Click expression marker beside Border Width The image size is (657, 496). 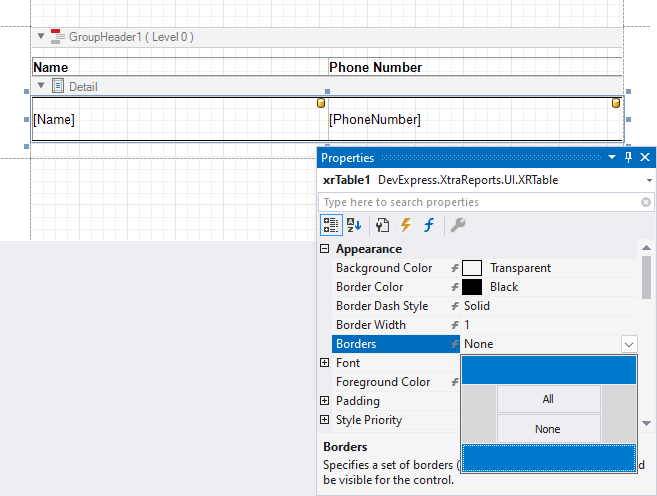(455, 325)
